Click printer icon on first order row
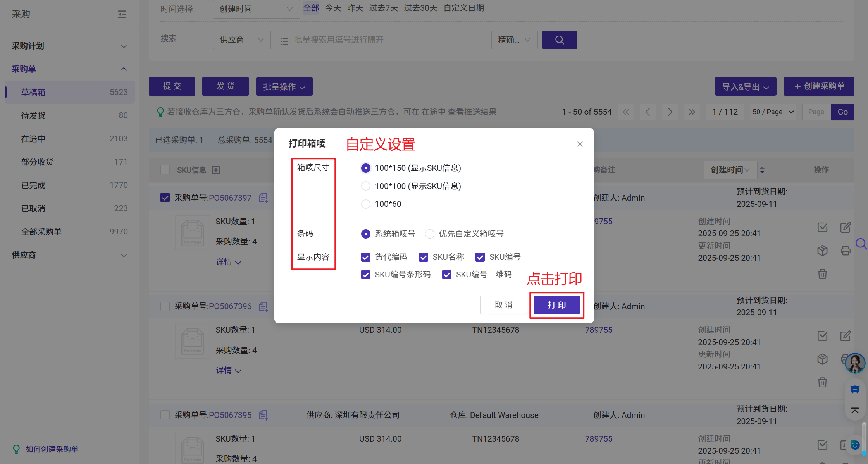The width and height of the screenshot is (868, 464). click(846, 251)
